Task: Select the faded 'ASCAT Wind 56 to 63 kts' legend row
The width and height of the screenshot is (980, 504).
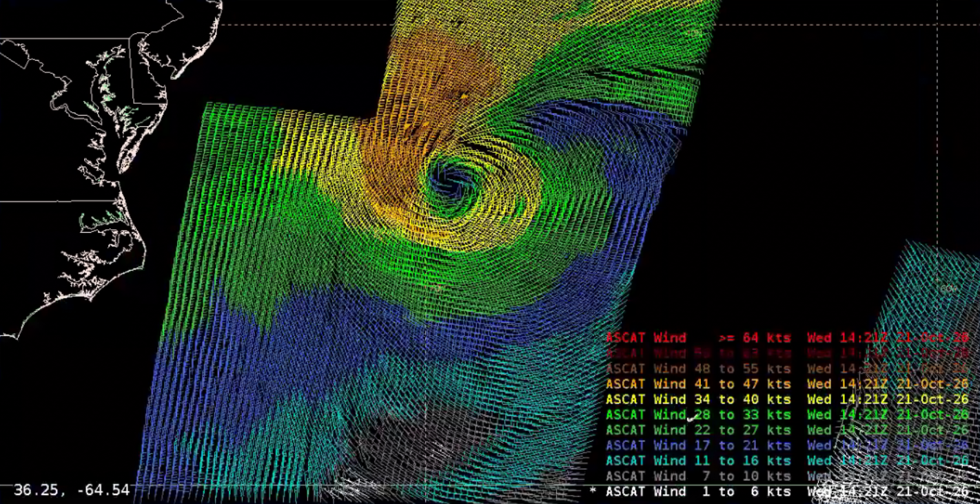Action: [787, 353]
